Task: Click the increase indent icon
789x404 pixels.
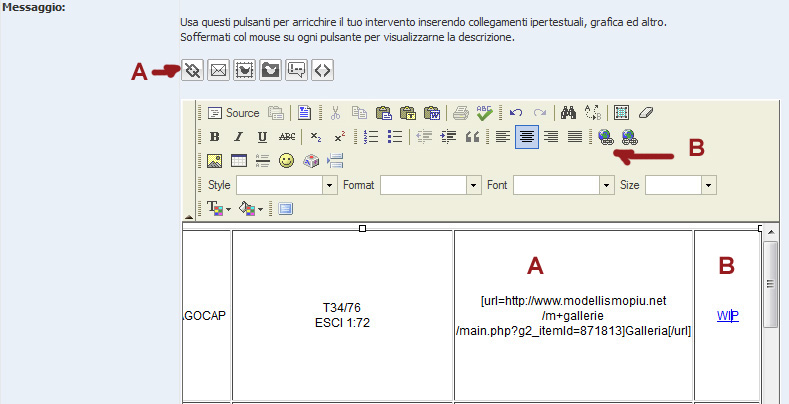Action: tap(448, 137)
